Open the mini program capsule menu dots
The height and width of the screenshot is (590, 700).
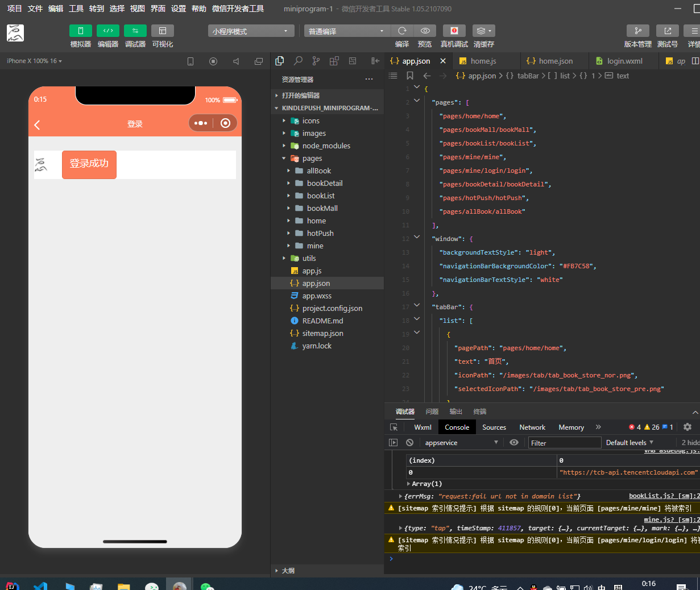pos(201,123)
